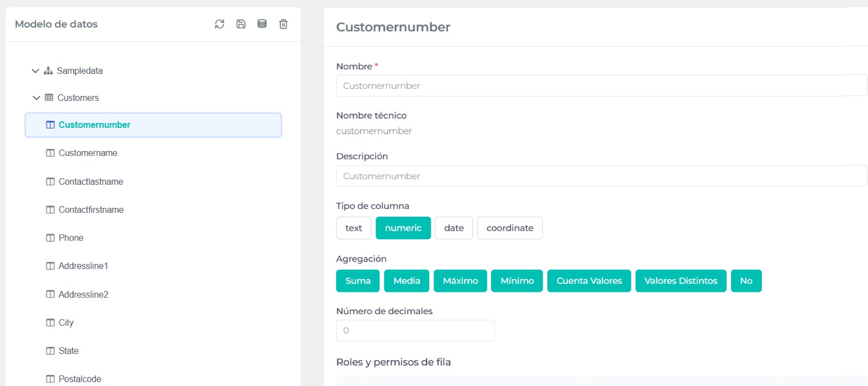The height and width of the screenshot is (386, 868).
Task: Click the Customers table icon
Action: pyautogui.click(x=49, y=98)
